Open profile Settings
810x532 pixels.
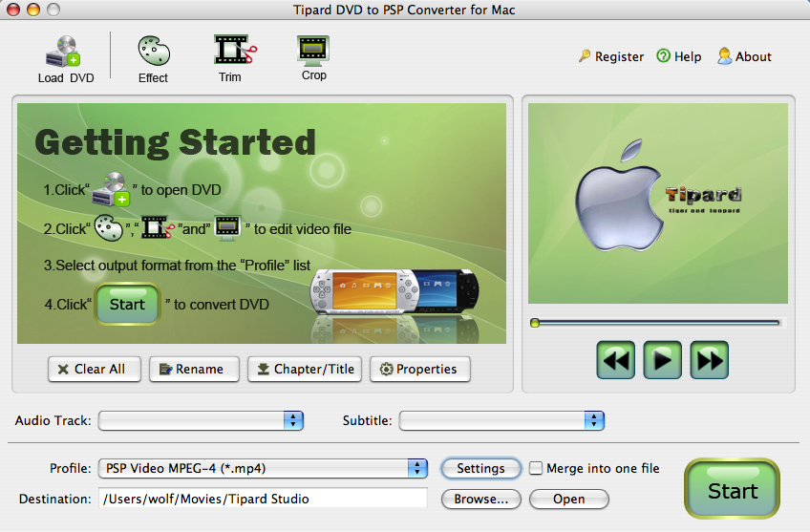coord(481,468)
